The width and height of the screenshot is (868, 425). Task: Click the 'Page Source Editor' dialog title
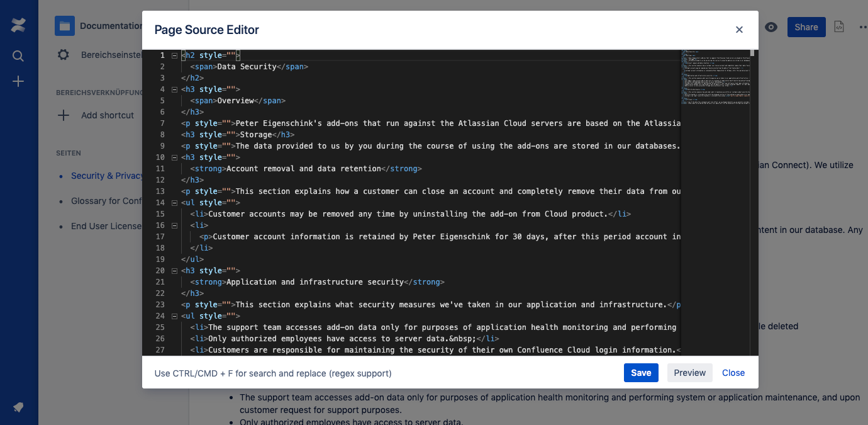click(207, 30)
